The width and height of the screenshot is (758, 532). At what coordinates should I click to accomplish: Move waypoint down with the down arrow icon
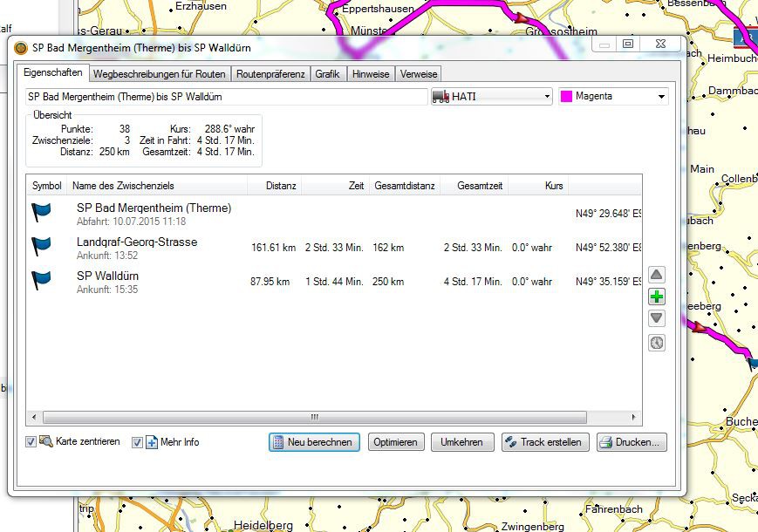[x=657, y=318]
